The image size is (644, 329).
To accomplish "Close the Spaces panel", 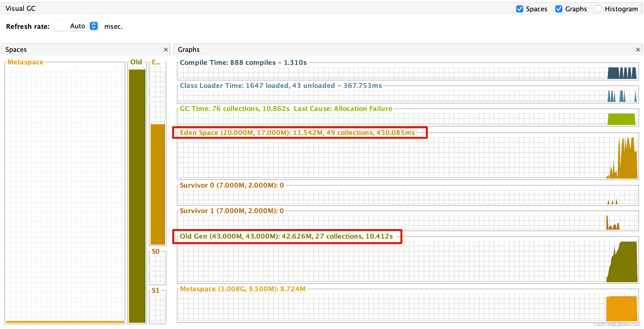I will pyautogui.click(x=166, y=49).
